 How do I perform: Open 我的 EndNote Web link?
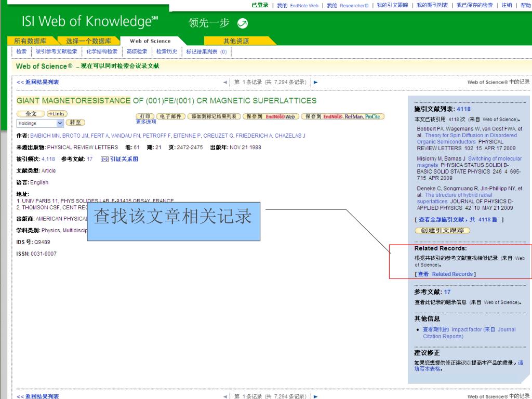(298, 5)
